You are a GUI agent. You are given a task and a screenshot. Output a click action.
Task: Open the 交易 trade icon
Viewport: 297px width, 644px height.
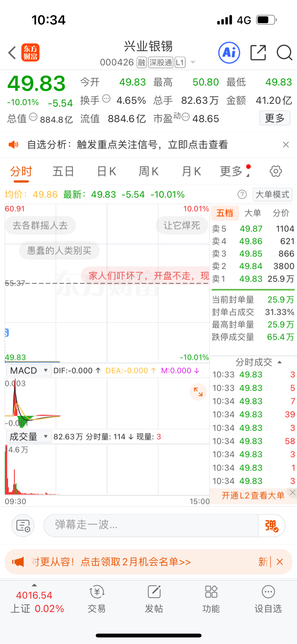tap(97, 599)
